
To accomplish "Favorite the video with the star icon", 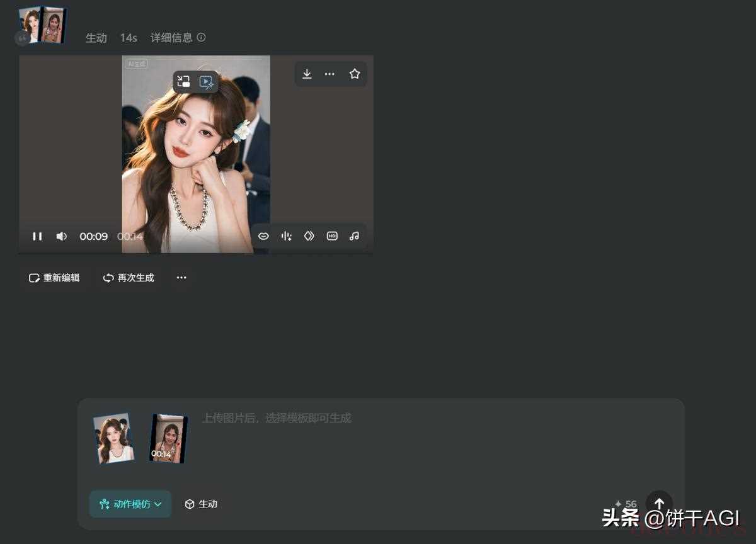I will (x=355, y=74).
